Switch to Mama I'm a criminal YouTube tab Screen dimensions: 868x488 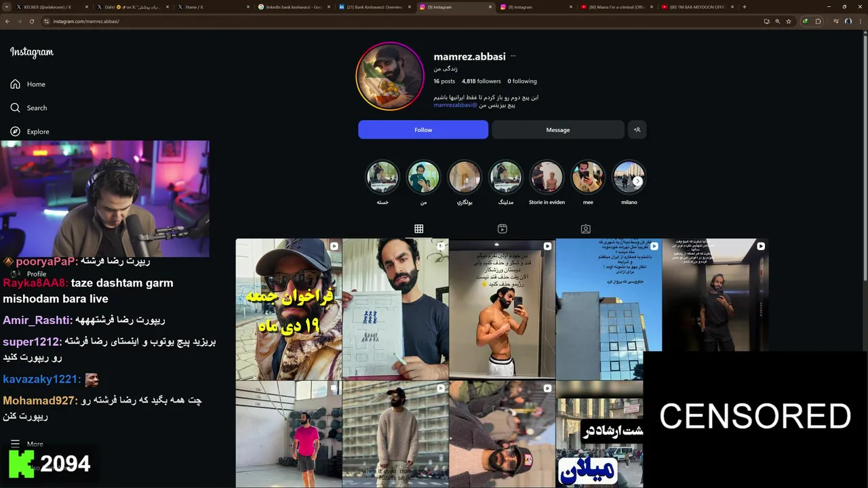click(616, 7)
